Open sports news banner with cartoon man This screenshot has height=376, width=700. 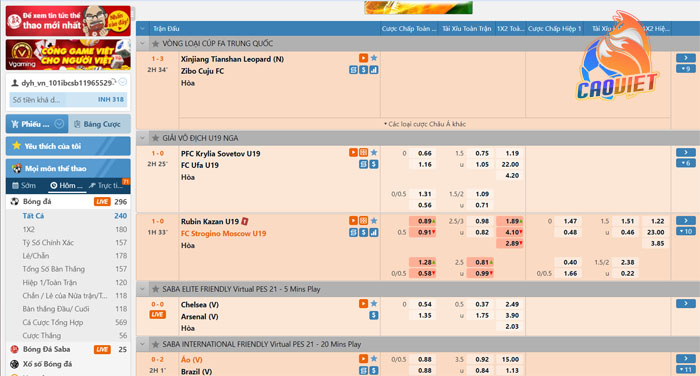pyautogui.click(x=68, y=21)
